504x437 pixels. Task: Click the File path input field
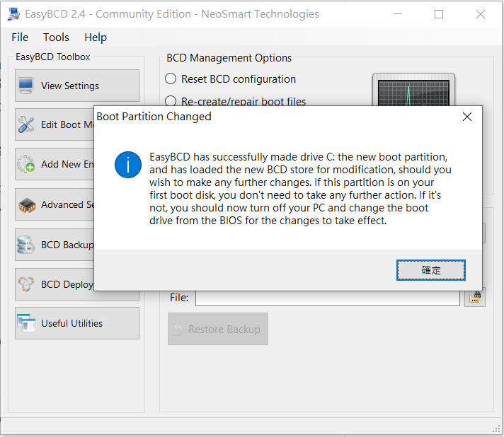click(328, 298)
